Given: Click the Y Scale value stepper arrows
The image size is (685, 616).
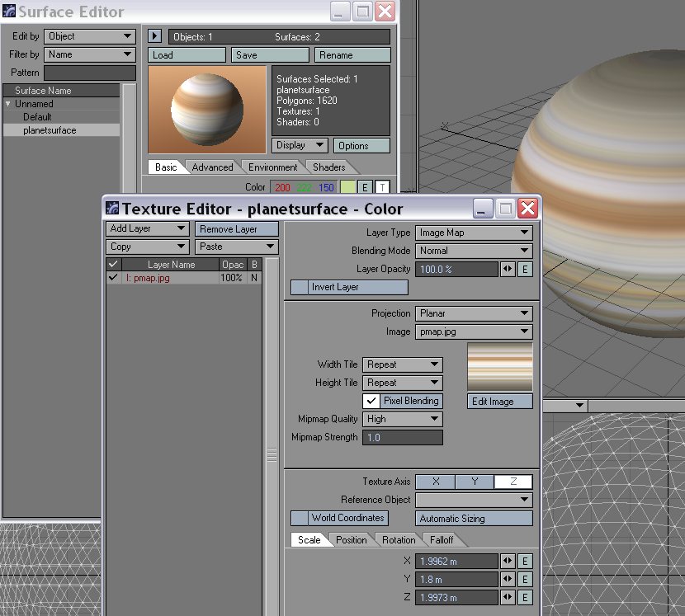Looking at the screenshot, I should 508,579.
